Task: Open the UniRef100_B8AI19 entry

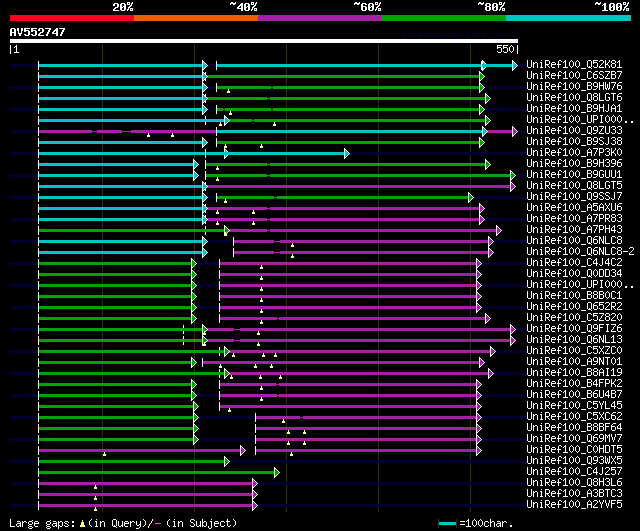Action: pos(574,373)
